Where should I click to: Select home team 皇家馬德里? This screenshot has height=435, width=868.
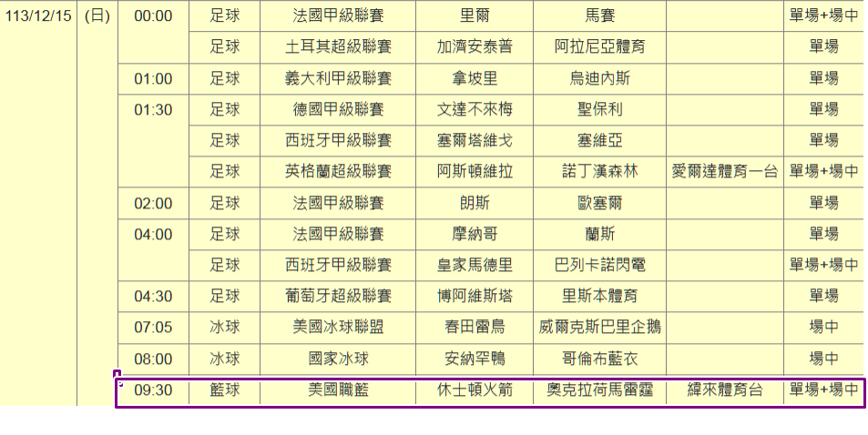click(475, 265)
